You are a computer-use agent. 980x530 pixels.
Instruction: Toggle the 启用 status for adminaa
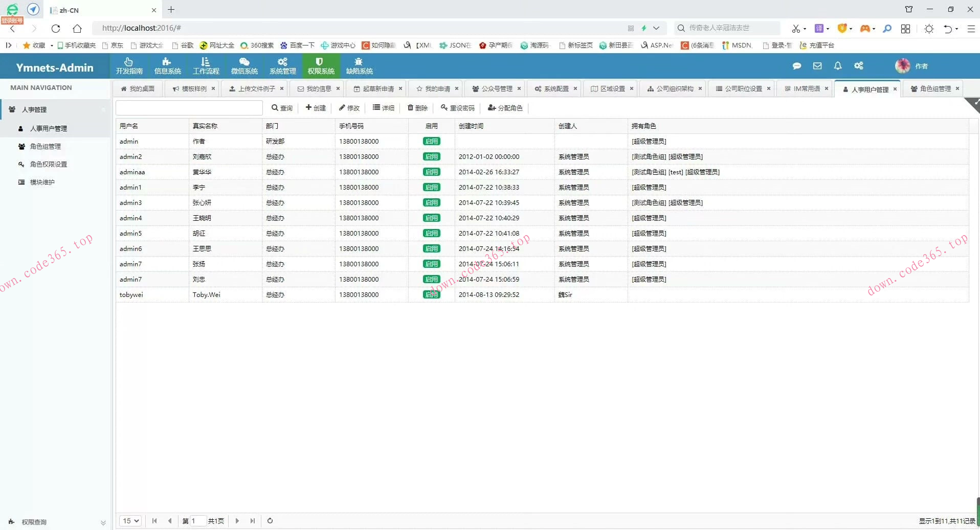click(431, 172)
